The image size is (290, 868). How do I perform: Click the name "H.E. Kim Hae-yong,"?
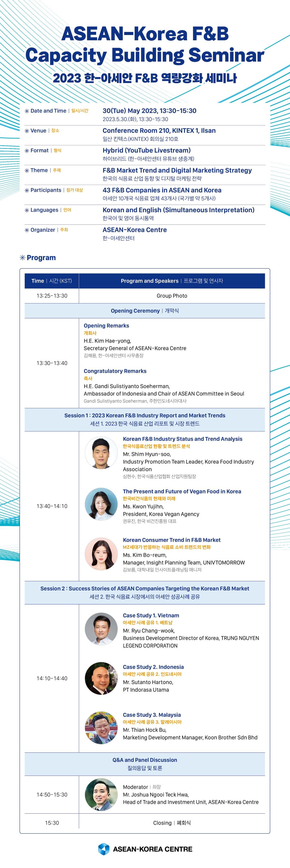coord(107,341)
